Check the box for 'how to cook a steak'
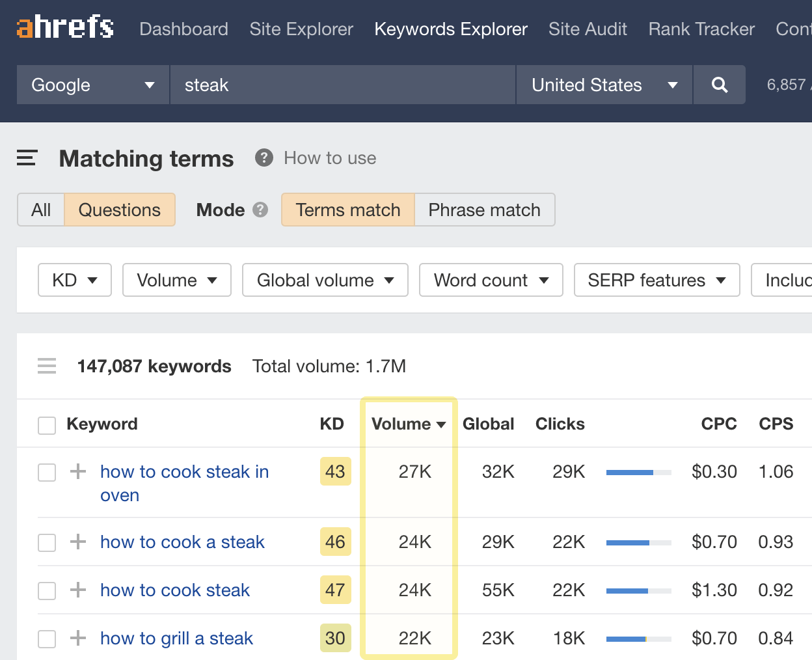812x660 pixels. [x=47, y=542]
